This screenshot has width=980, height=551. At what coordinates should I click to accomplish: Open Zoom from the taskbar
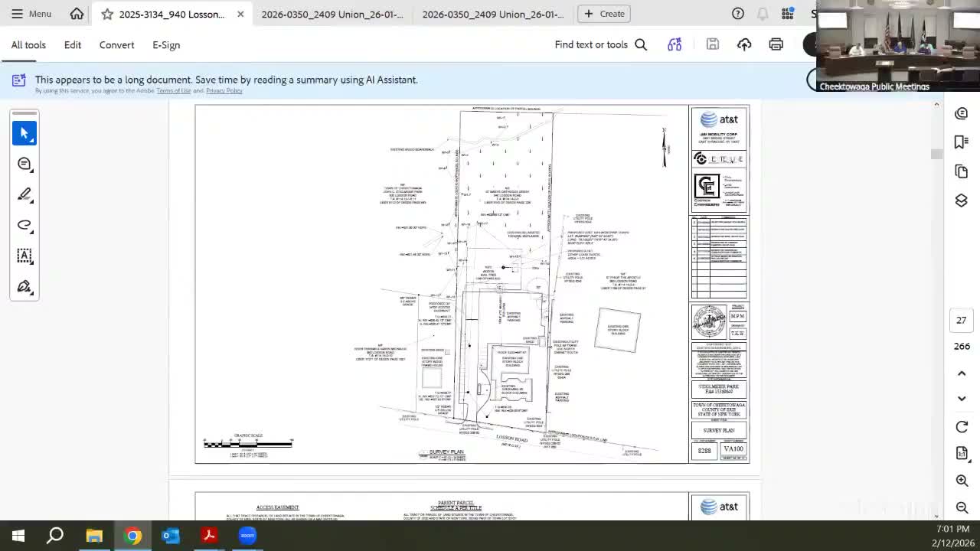[247, 536]
